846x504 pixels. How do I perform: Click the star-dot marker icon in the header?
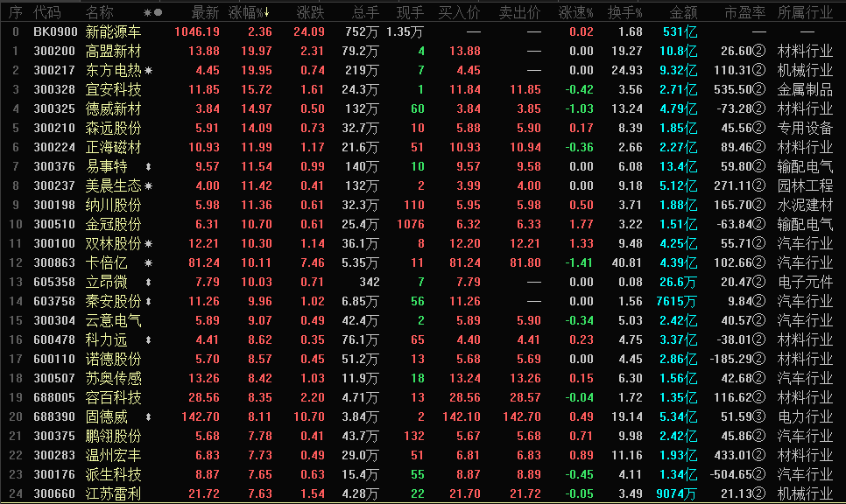[x=152, y=12]
